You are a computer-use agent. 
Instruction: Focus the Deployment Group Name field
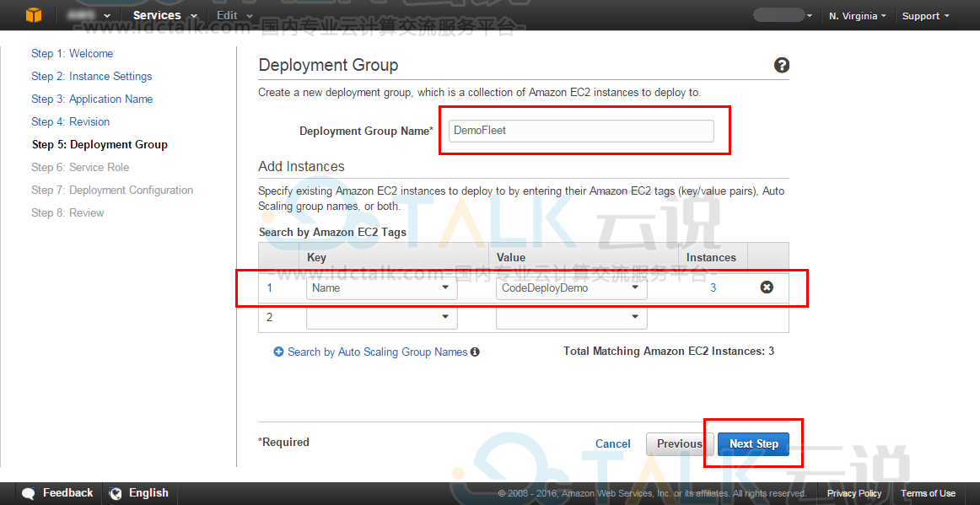[x=581, y=131]
